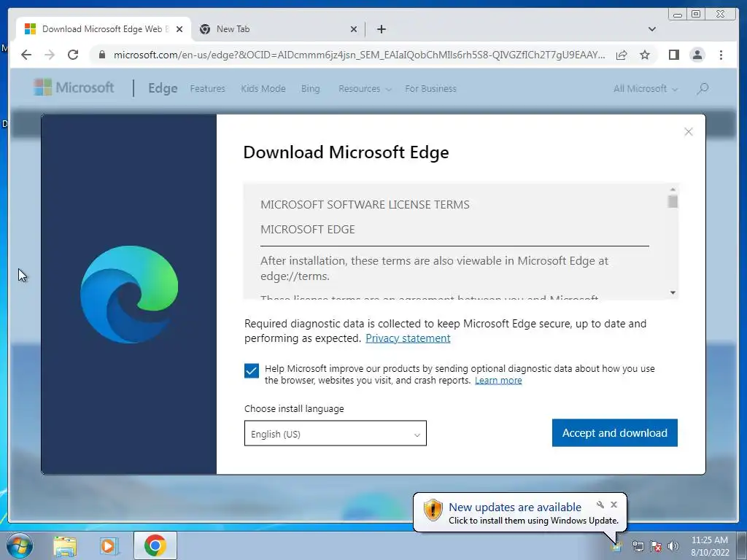The height and width of the screenshot is (560, 747).
Task: Click New updates are available notification
Action: click(515, 507)
